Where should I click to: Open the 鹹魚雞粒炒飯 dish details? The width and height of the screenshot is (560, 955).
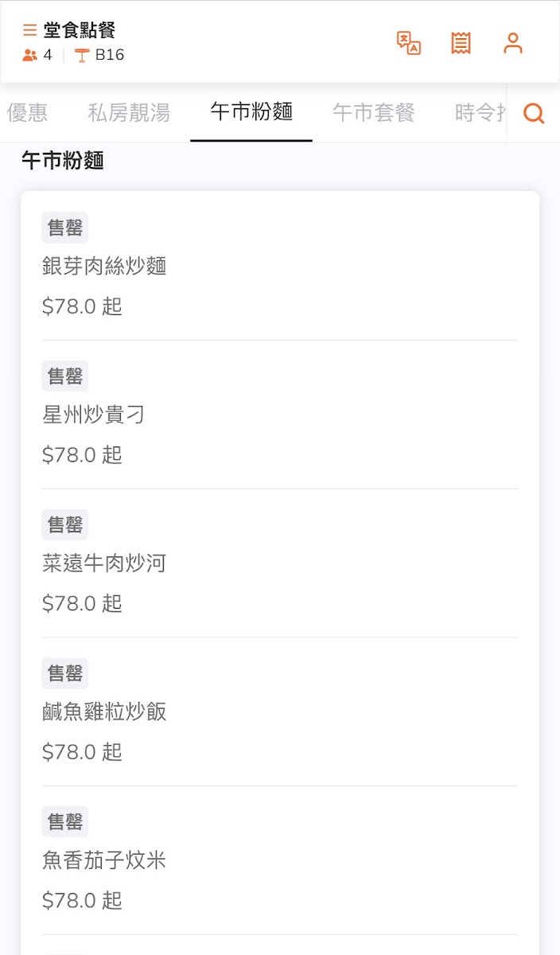(x=104, y=711)
